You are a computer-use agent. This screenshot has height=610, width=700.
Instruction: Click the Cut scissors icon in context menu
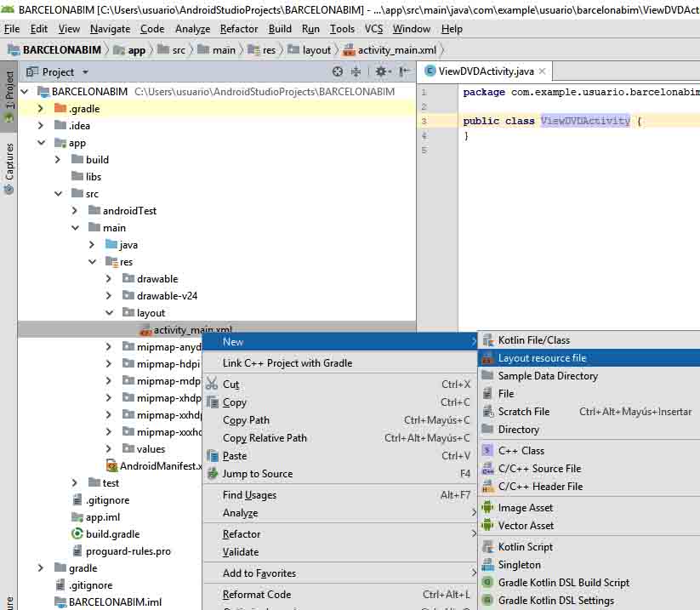pyautogui.click(x=213, y=385)
